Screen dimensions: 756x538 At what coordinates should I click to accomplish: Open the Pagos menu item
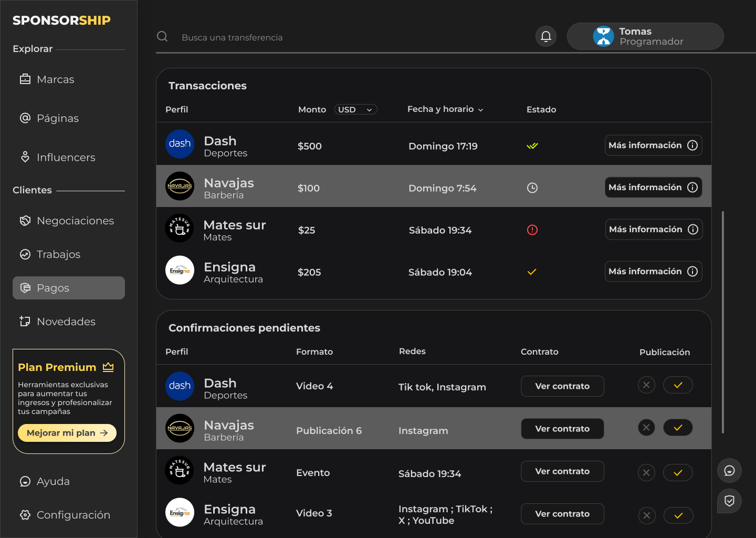[x=52, y=288]
